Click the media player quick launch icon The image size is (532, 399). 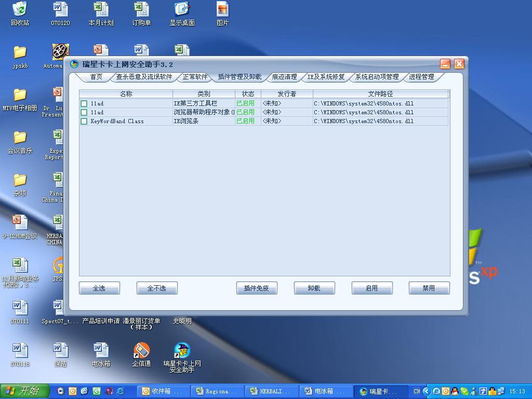click(x=60, y=391)
